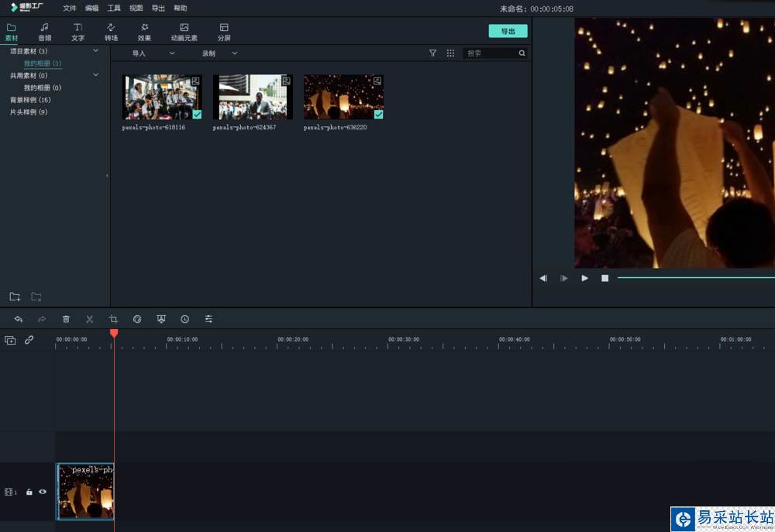
Task: Open the 帮助 menu
Action: tap(181, 8)
